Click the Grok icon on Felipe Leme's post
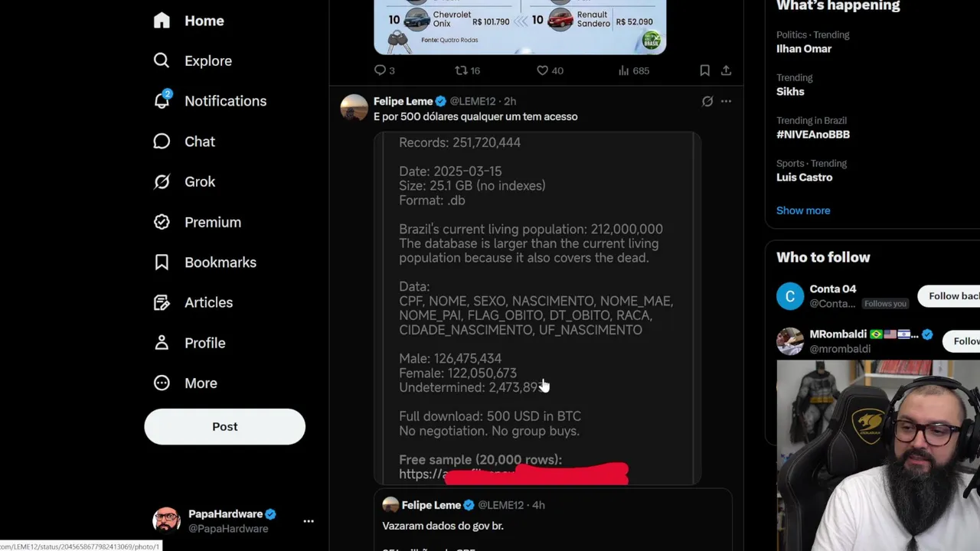The width and height of the screenshot is (980, 551). point(707,101)
